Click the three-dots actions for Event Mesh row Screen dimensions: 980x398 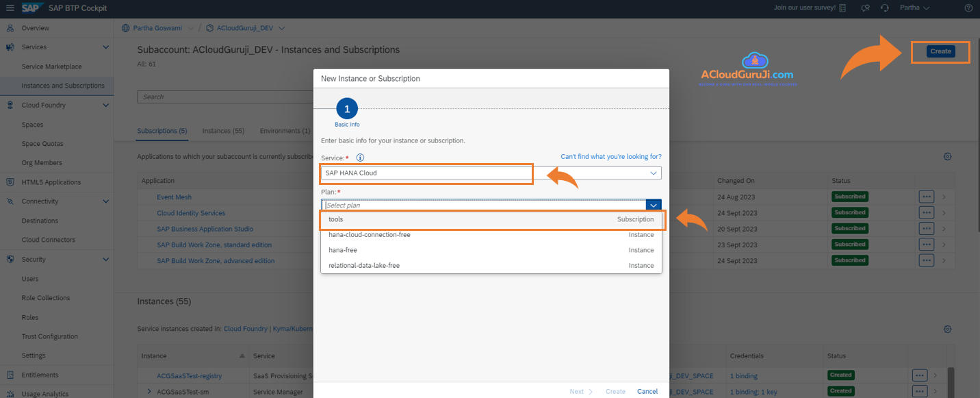[927, 197]
